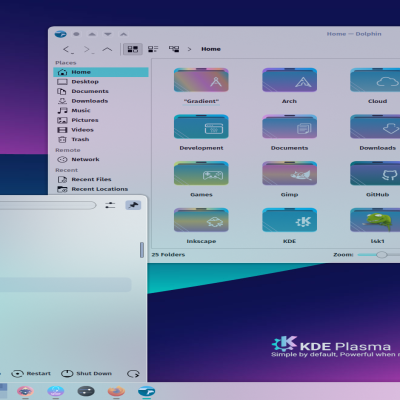400x400 pixels.
Task: Switch to Details tree view mode
Action: (174, 49)
